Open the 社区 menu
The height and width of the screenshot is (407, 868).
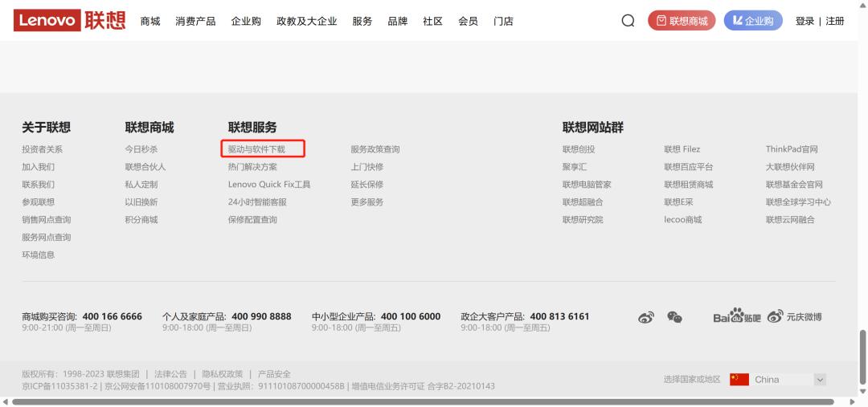(x=433, y=21)
